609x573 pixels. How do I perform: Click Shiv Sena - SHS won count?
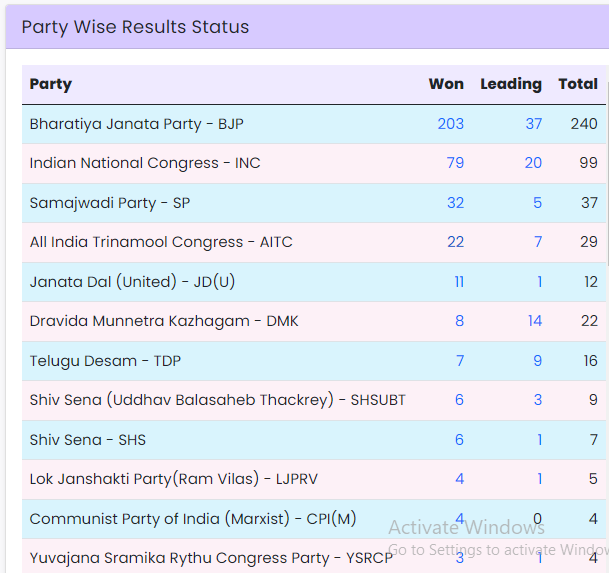tap(459, 440)
